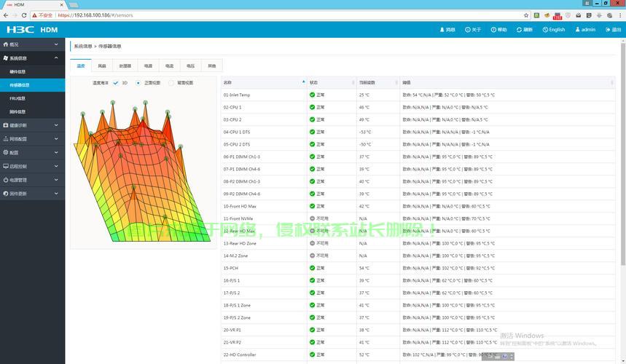Select the HDM browser tab

[x=34, y=5]
